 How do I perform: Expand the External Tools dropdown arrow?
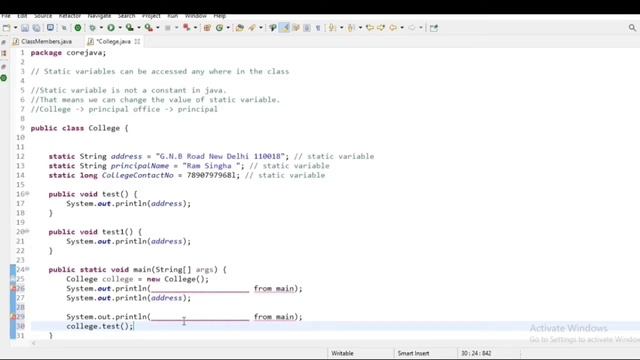[158, 28]
